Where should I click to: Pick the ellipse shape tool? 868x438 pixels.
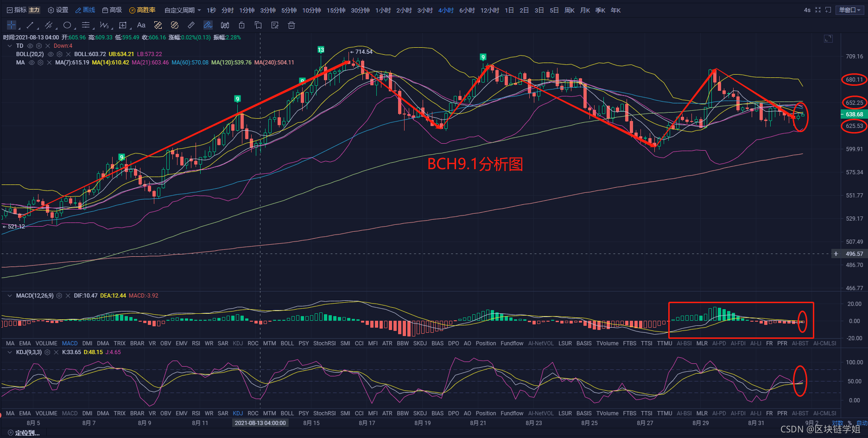(67, 25)
